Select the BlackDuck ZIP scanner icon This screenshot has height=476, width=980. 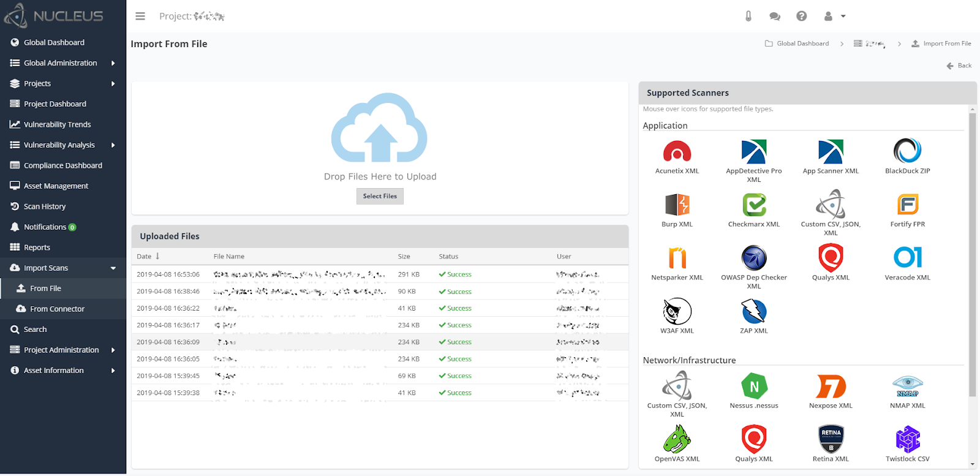coord(908,151)
